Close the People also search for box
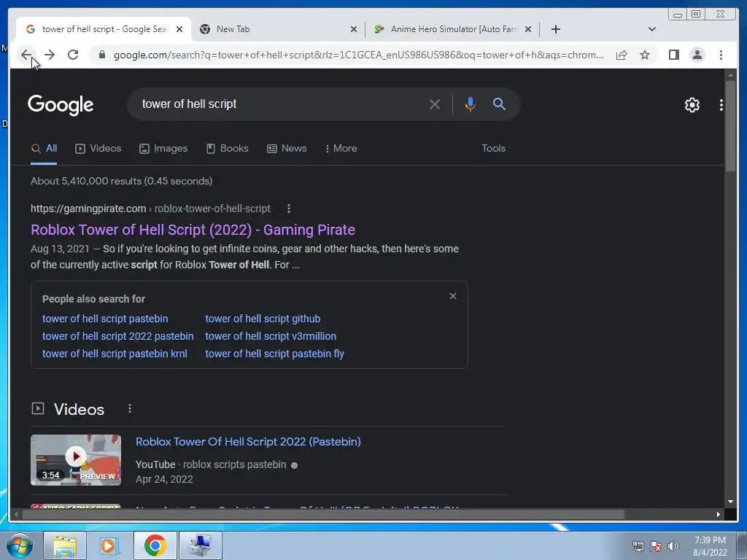The width and height of the screenshot is (747, 560). (453, 296)
